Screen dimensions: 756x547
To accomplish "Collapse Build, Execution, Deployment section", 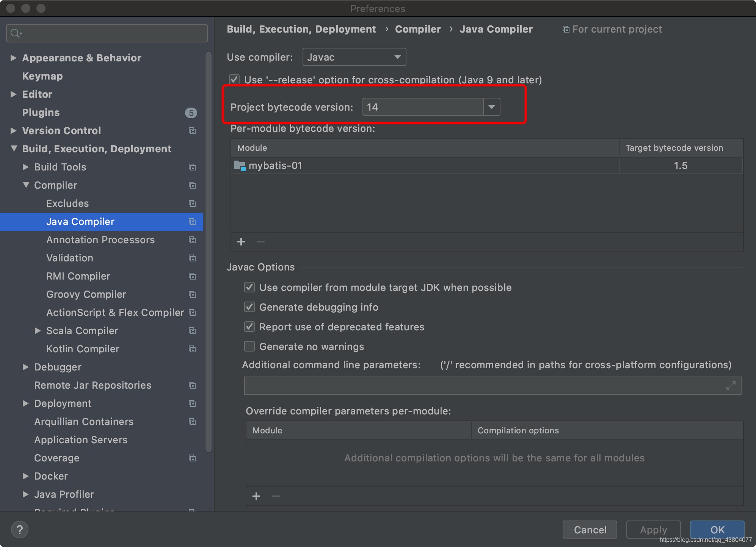I will point(14,149).
